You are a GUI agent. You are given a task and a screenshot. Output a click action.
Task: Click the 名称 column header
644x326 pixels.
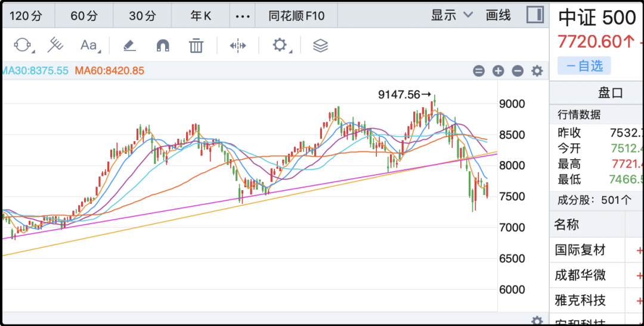566,225
